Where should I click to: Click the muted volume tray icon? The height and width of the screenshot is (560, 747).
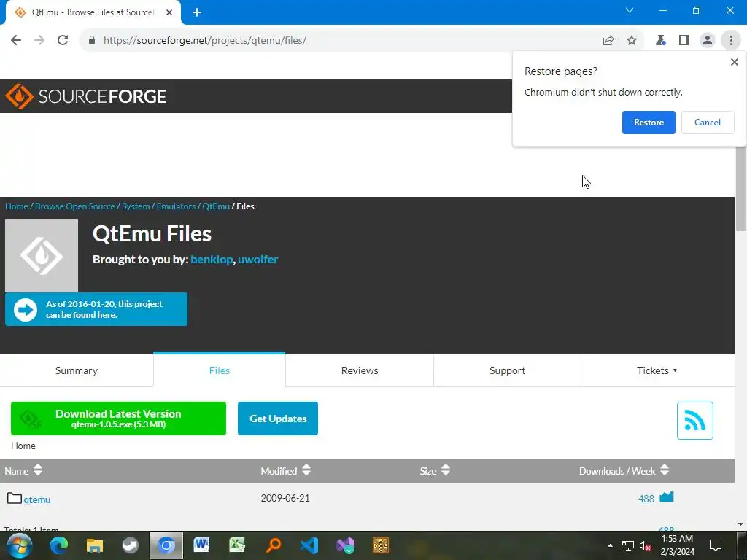click(x=645, y=545)
